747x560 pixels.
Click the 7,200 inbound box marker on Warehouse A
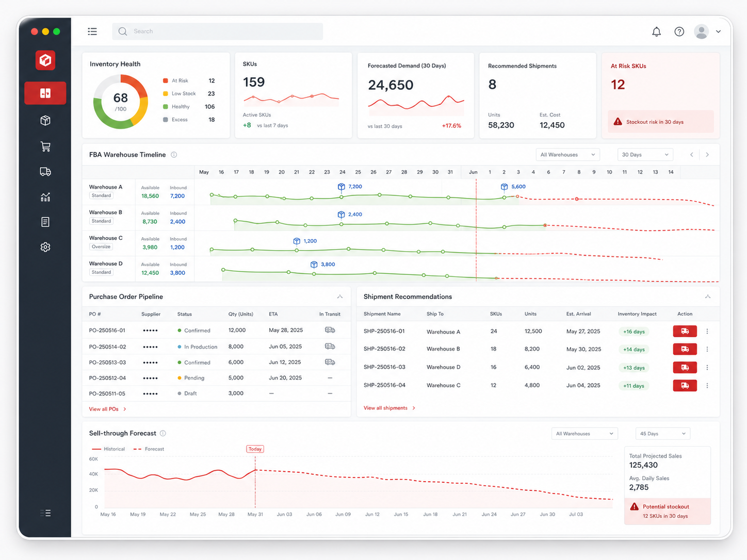click(341, 187)
